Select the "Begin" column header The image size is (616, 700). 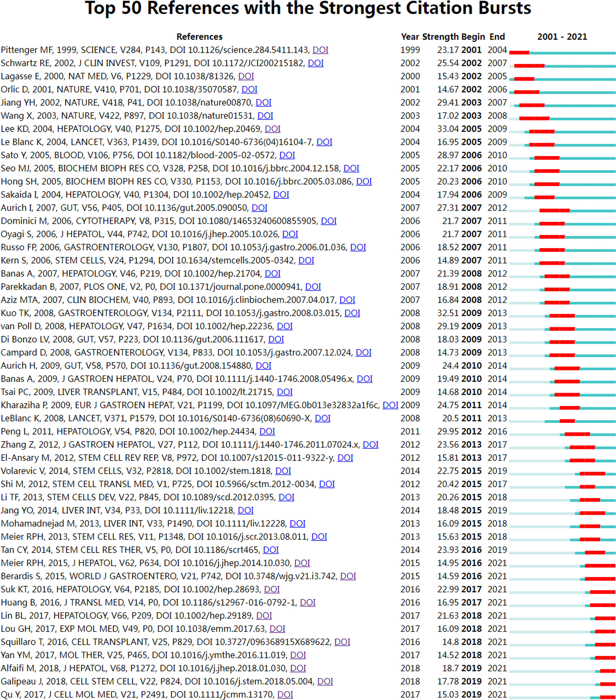point(473,37)
